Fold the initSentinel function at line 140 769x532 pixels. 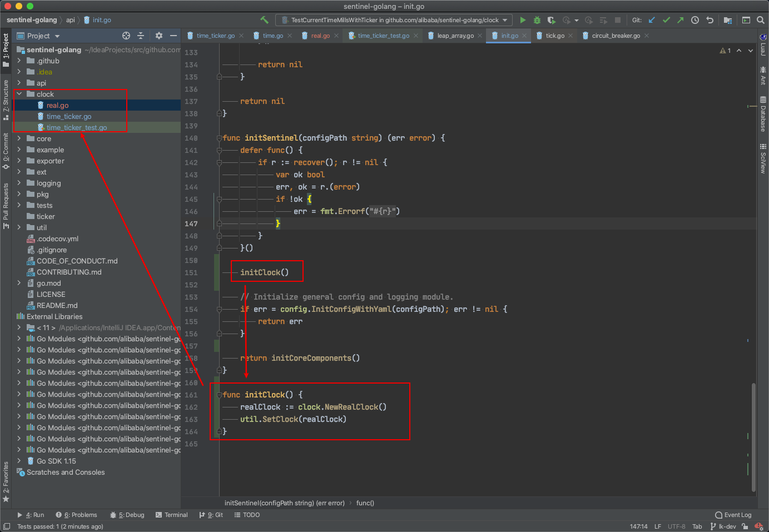click(219, 138)
